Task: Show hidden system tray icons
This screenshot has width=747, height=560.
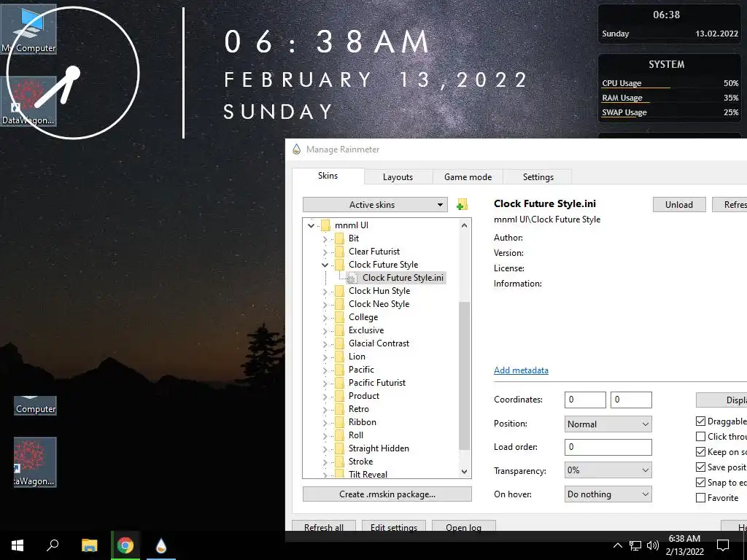Action: (617, 545)
